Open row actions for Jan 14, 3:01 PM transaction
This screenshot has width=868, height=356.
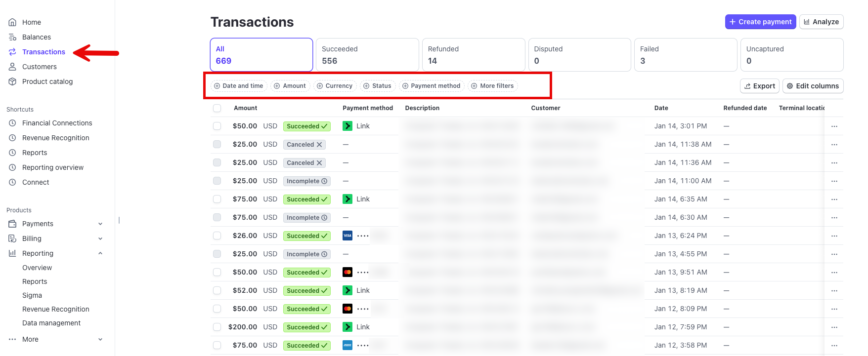[834, 126]
